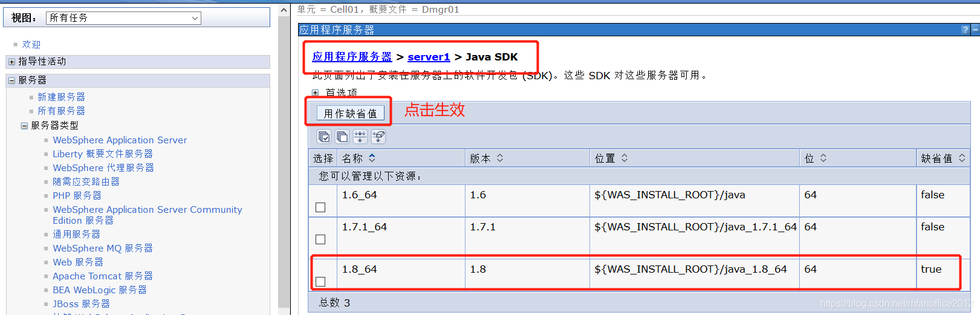Screen dimensions: 980x315
Task: Open the JBoss 服务器 link
Action: point(81,304)
